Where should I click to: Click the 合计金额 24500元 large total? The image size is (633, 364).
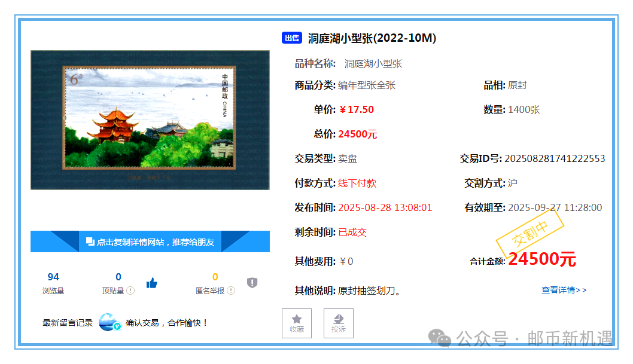(x=542, y=259)
